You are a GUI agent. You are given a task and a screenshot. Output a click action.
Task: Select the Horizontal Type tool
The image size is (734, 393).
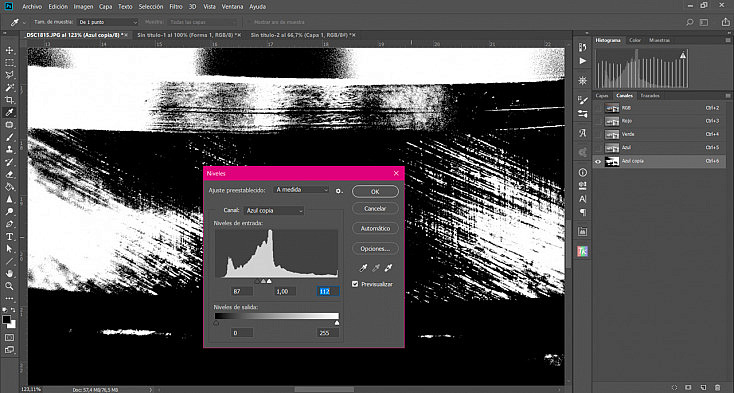[x=9, y=237]
